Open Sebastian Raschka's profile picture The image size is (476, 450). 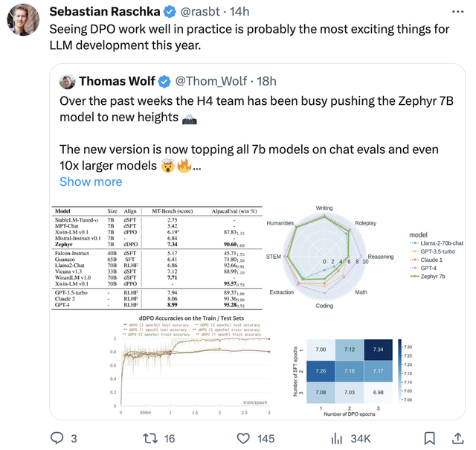point(23,19)
